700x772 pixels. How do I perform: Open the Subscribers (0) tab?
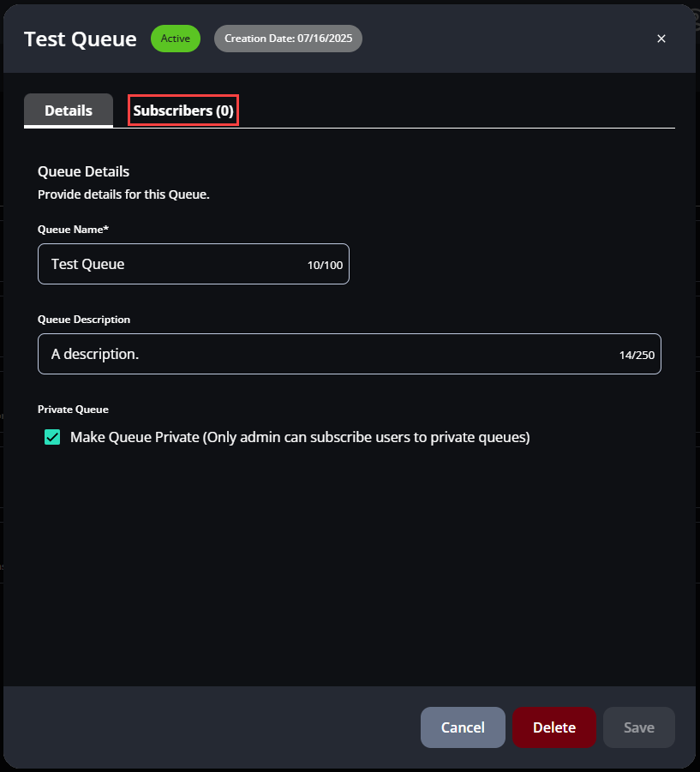coord(183,111)
